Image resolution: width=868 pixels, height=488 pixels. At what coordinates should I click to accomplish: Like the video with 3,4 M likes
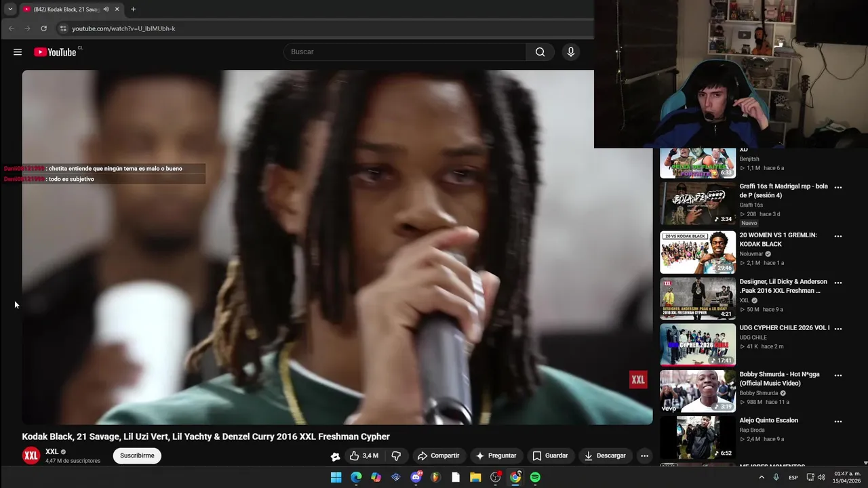click(x=363, y=455)
